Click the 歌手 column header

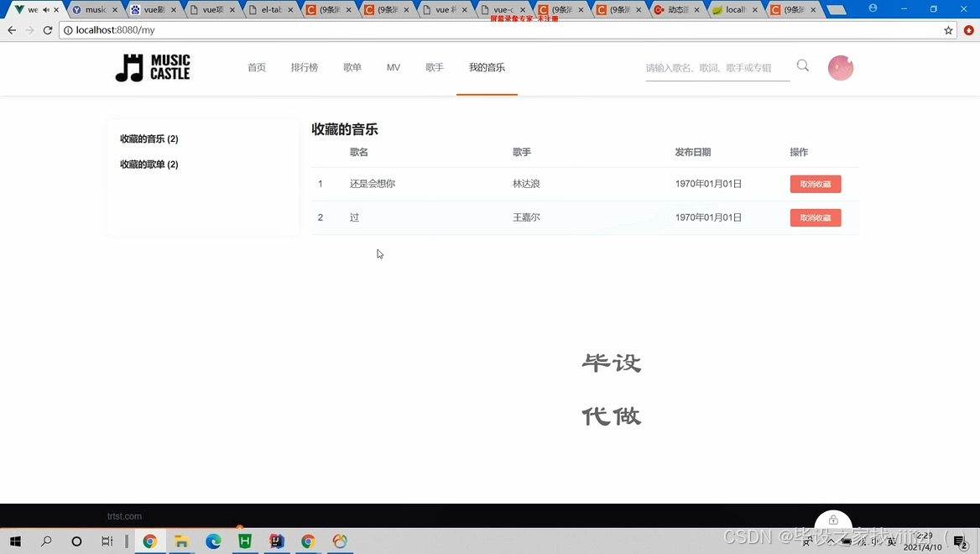tap(522, 152)
